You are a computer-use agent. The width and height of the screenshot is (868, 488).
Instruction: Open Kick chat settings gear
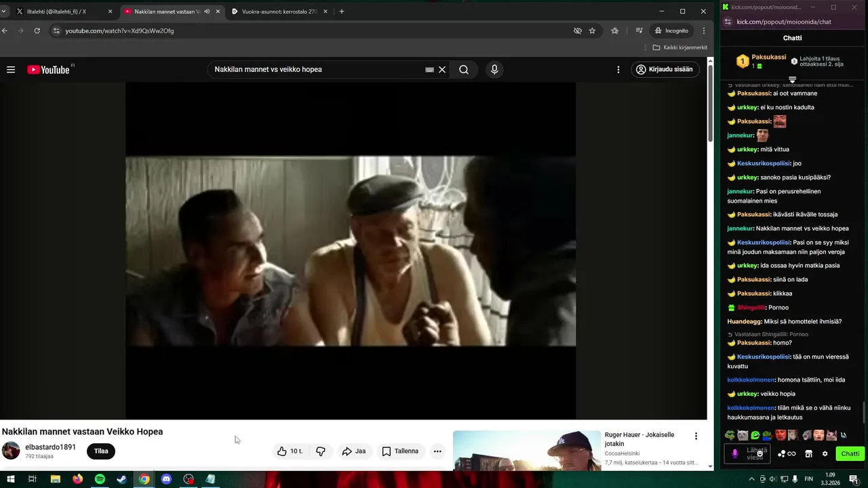(x=825, y=454)
